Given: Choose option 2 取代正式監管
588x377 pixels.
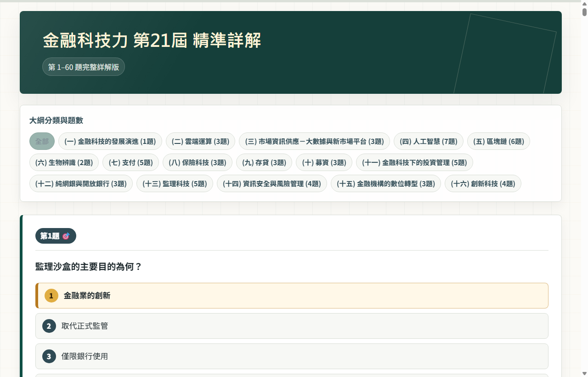Looking at the screenshot, I should (292, 326).
